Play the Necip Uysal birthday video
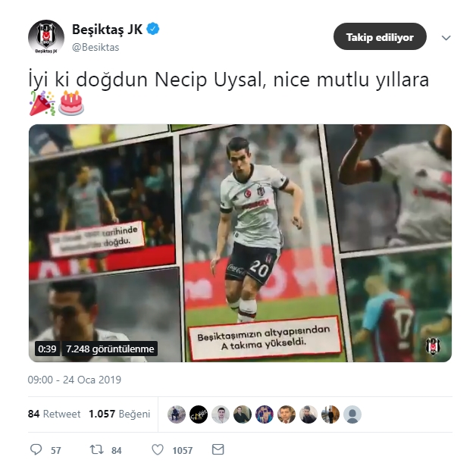The width and height of the screenshot is (476, 466). click(x=240, y=243)
